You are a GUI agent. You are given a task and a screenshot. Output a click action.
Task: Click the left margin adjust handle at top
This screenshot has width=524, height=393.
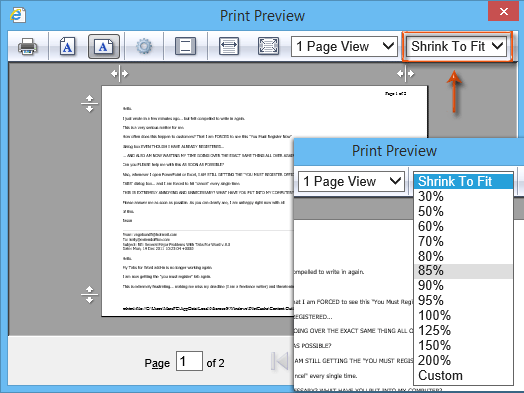pyautogui.click(x=120, y=74)
